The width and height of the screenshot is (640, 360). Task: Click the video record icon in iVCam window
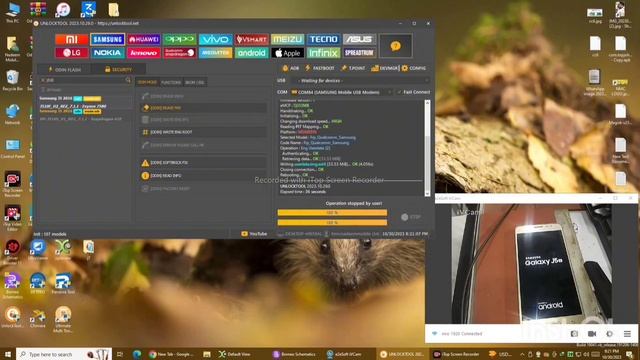tap(592, 334)
